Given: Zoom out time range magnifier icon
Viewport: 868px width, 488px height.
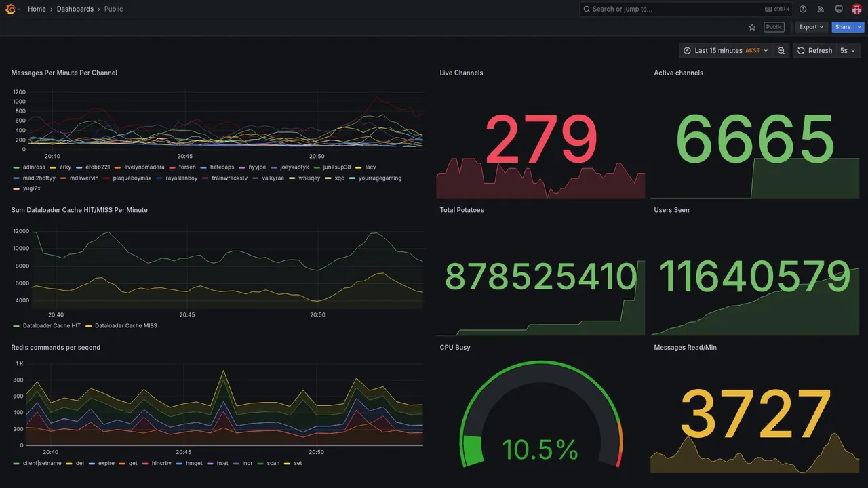Looking at the screenshot, I should coord(781,51).
